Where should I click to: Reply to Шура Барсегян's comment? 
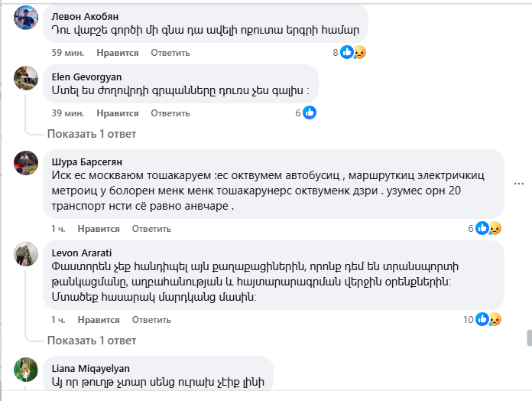click(x=151, y=229)
